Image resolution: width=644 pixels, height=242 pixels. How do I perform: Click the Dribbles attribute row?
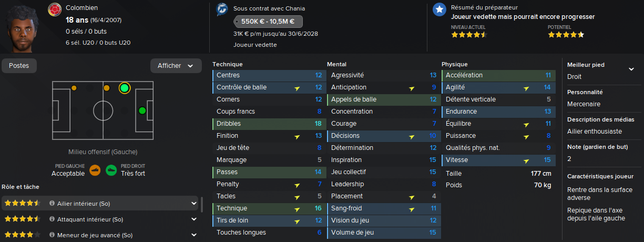tap(268, 124)
